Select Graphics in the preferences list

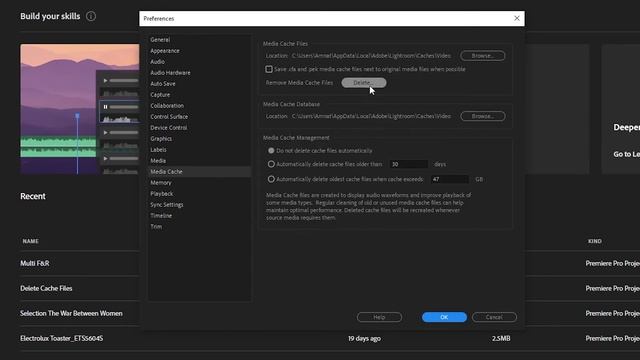click(161, 139)
